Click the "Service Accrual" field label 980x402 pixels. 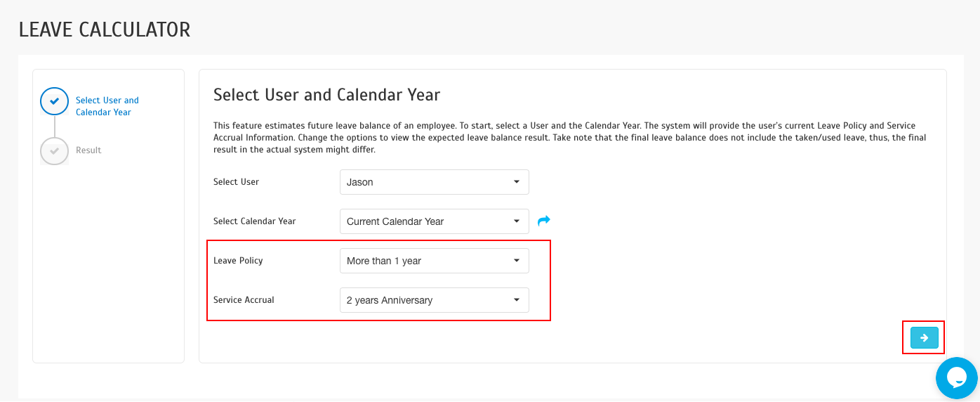pyautogui.click(x=244, y=300)
